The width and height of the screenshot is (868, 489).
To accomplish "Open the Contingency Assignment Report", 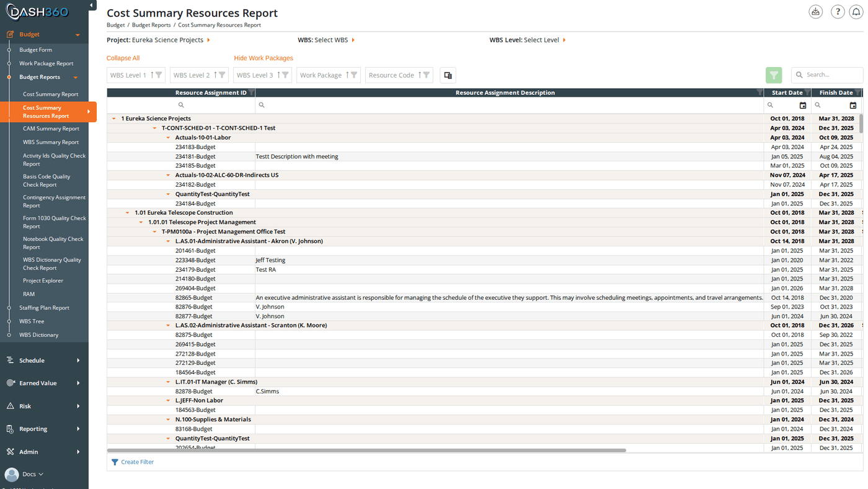I will 54,201.
